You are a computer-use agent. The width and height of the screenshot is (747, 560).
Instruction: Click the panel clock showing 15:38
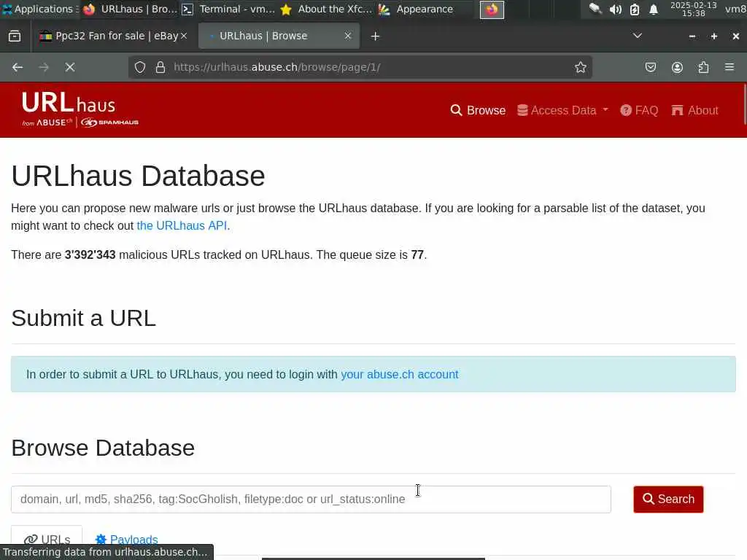(x=693, y=9)
